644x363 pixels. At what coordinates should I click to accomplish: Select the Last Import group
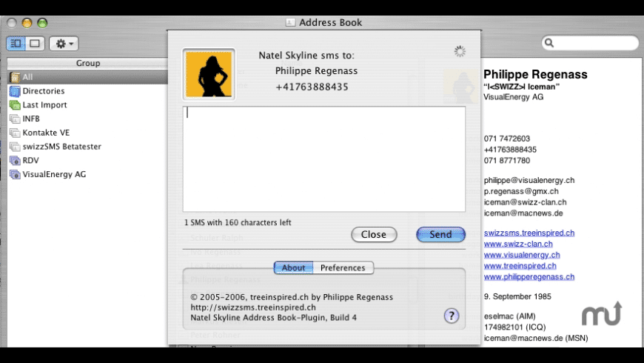pyautogui.click(x=87, y=105)
